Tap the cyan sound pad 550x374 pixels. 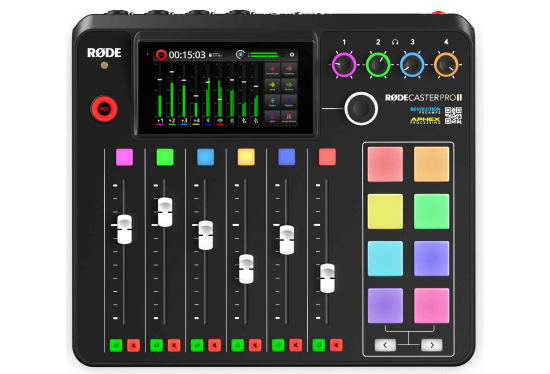point(385,259)
